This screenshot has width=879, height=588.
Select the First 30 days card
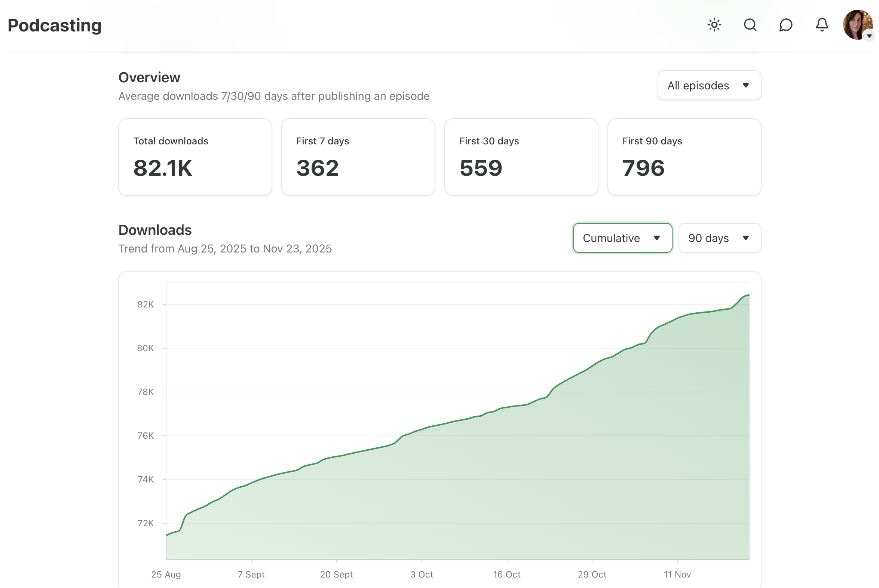[x=521, y=157]
